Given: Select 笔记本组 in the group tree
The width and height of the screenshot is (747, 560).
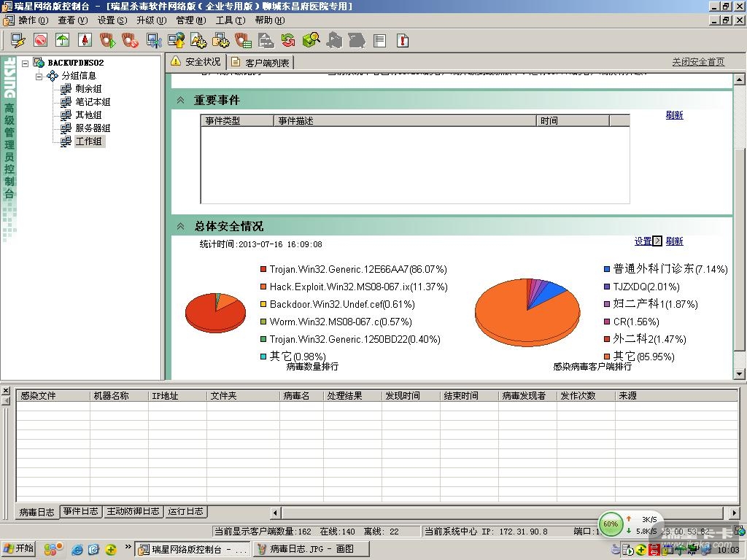Looking at the screenshot, I should [x=93, y=102].
